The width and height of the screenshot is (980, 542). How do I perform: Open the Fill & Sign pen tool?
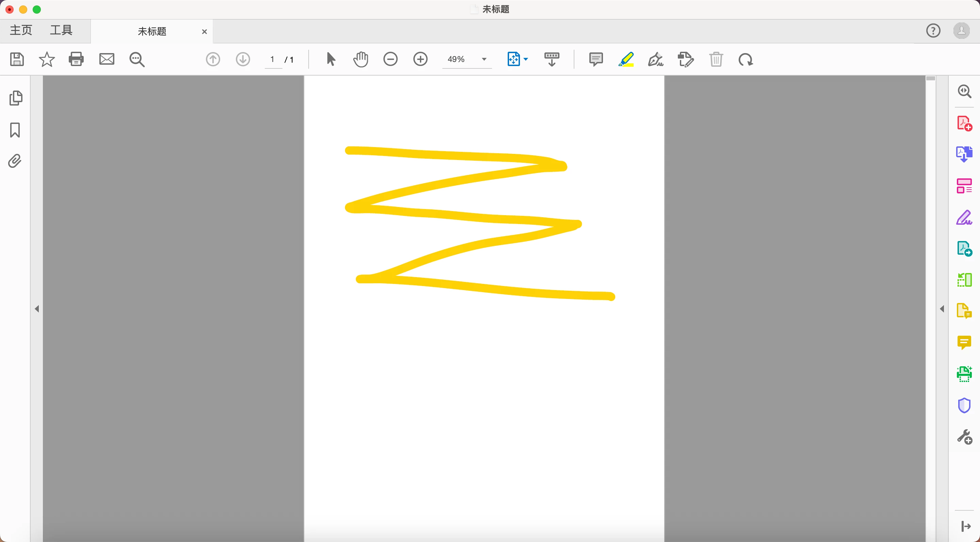964,218
